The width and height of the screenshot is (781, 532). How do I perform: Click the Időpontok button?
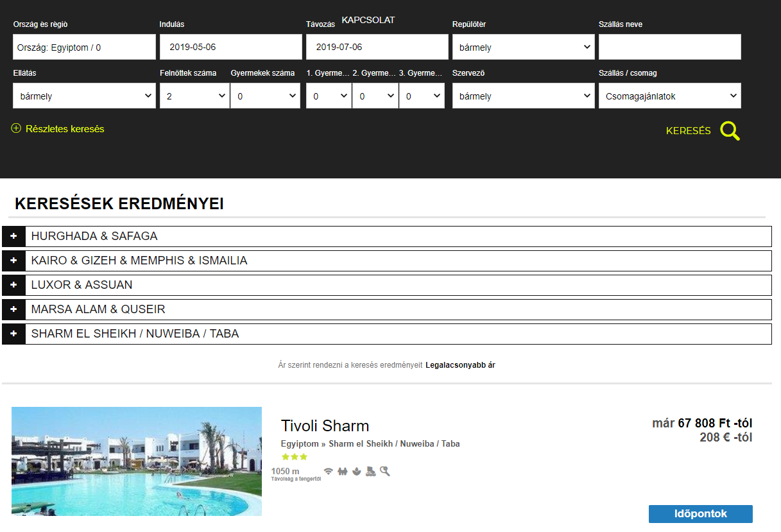[x=701, y=514]
